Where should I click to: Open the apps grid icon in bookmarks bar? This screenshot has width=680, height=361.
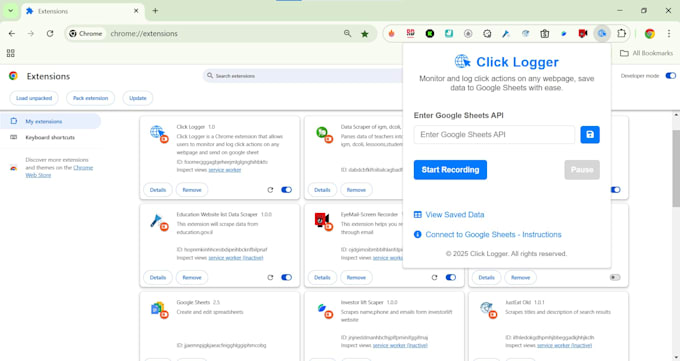11,53
